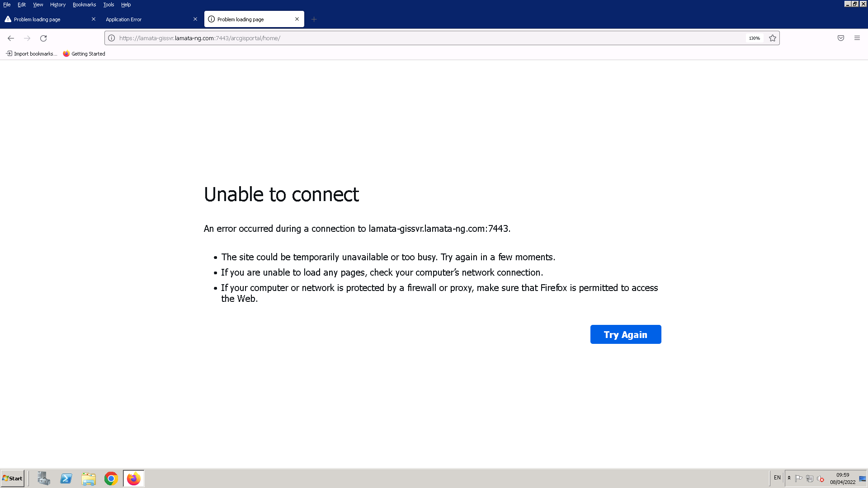
Task: Open site information via the info icon
Action: tap(112, 38)
